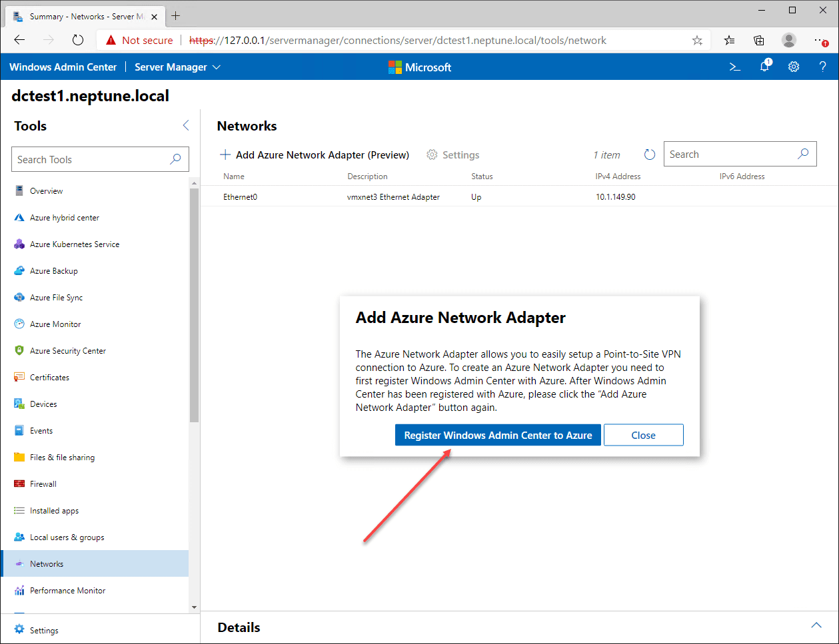This screenshot has height=644, width=839.
Task: Select Certificates in the tools list
Action: pyautogui.click(x=49, y=378)
